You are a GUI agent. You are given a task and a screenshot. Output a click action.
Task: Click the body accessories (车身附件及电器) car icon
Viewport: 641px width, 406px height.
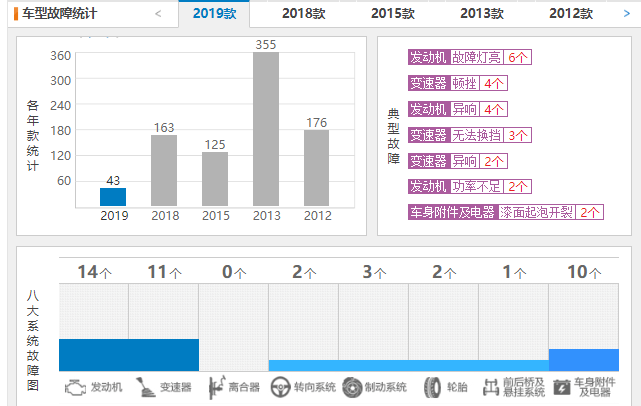point(561,386)
